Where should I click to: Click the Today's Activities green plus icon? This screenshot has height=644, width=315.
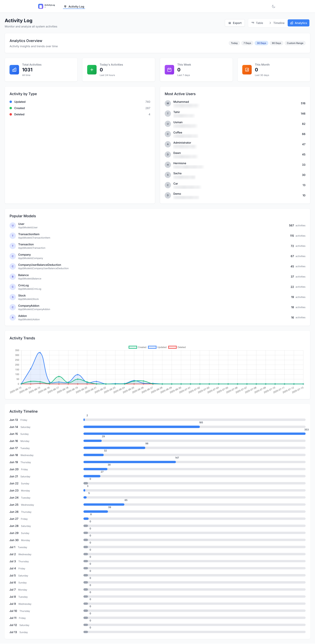point(92,70)
